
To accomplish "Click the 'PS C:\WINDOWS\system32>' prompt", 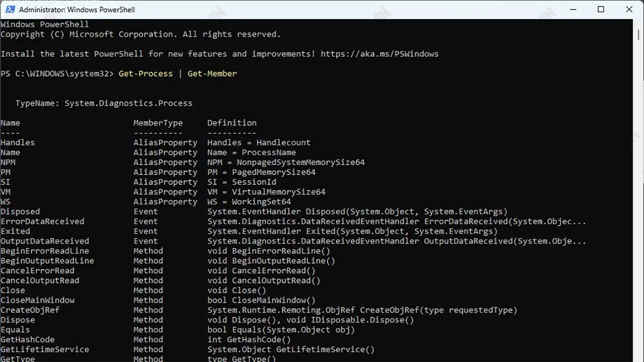I will click(57, 74).
